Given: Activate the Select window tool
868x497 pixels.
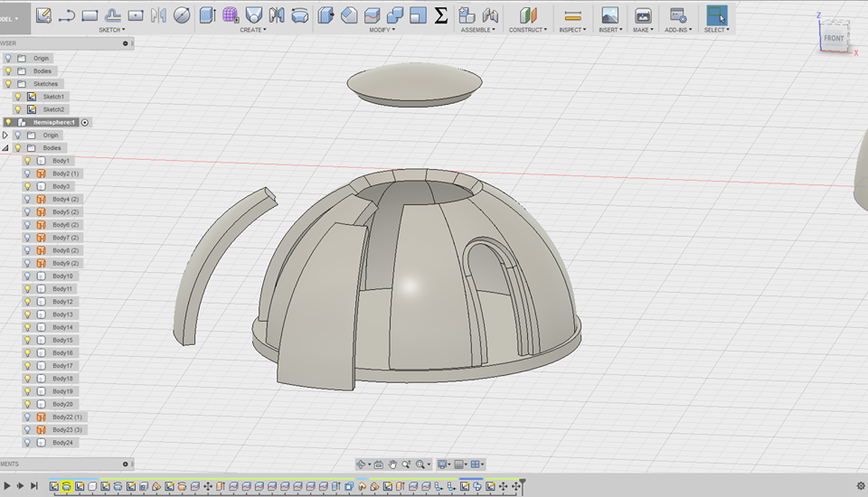Looking at the screenshot, I should tap(717, 15).
